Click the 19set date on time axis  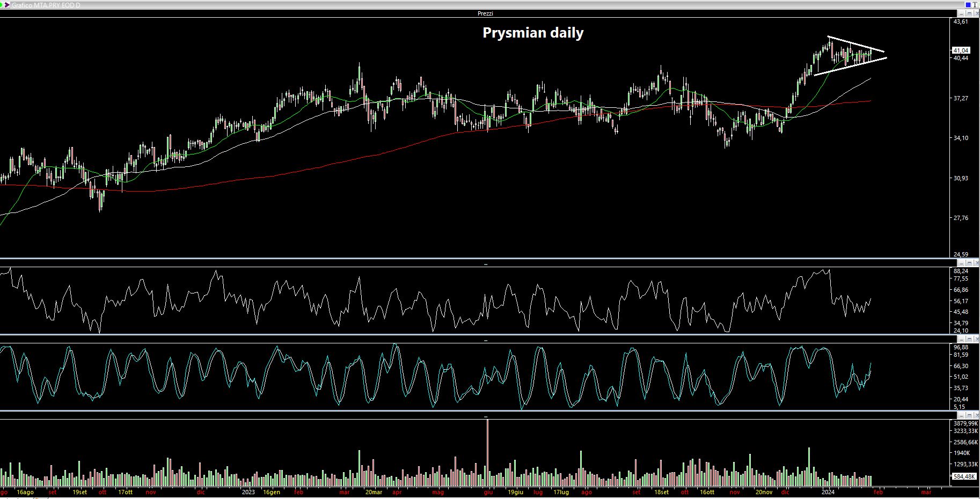pos(80,492)
